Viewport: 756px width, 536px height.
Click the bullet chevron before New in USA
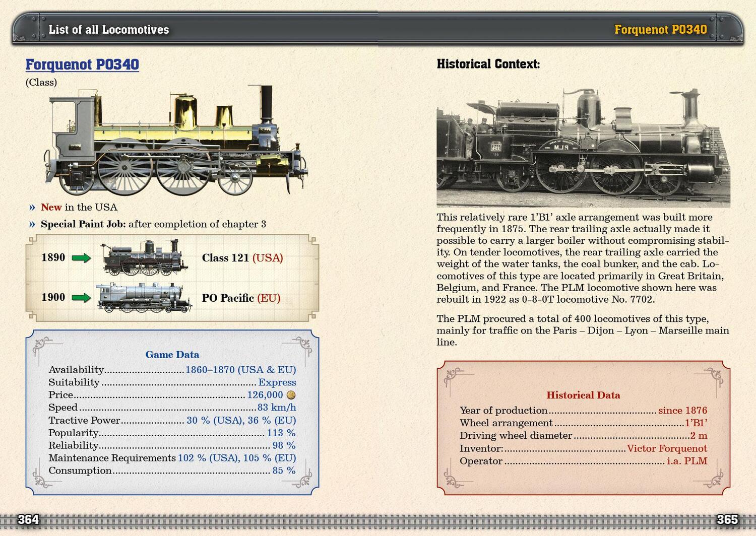click(x=32, y=208)
